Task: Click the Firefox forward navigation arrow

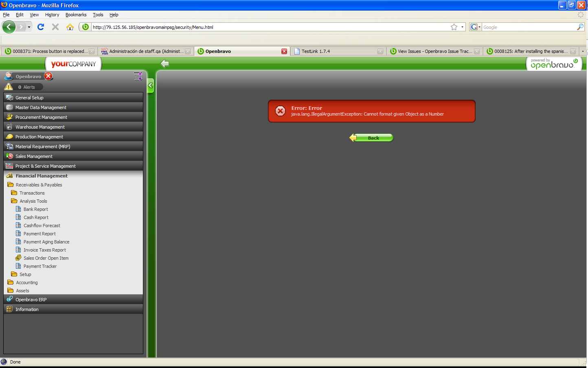Action: [21, 27]
